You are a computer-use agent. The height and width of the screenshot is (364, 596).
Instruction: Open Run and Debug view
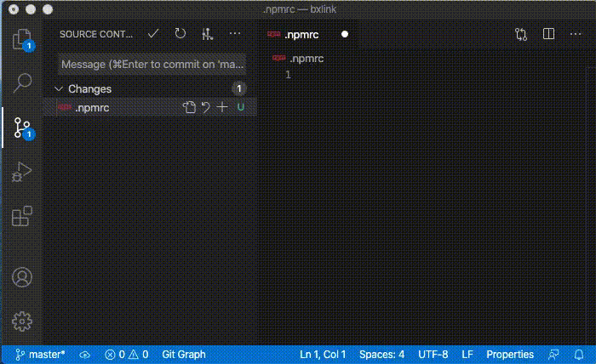[22, 172]
